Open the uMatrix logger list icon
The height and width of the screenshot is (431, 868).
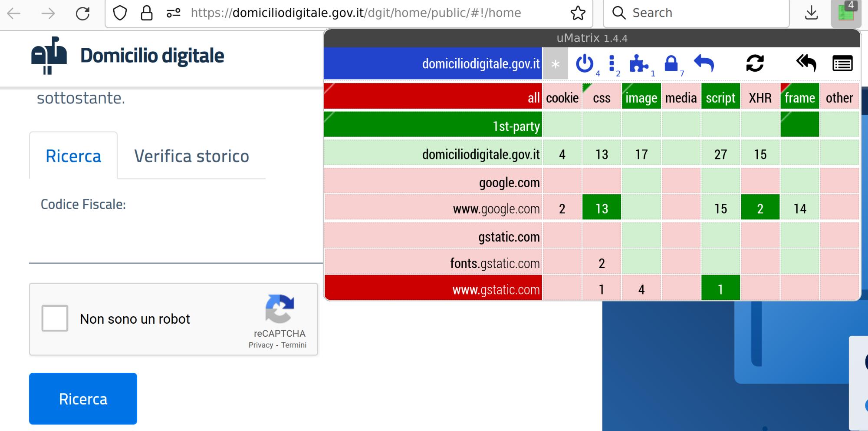[x=842, y=64]
